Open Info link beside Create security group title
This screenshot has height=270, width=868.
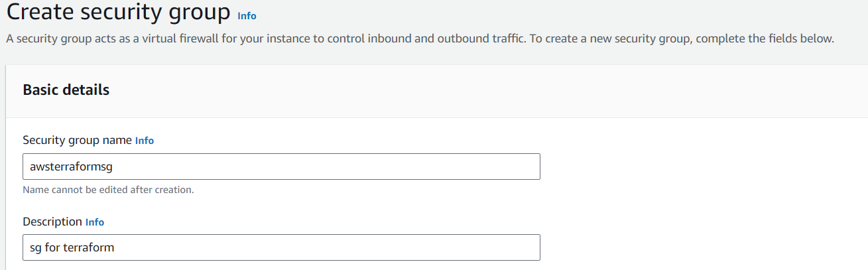tap(247, 16)
